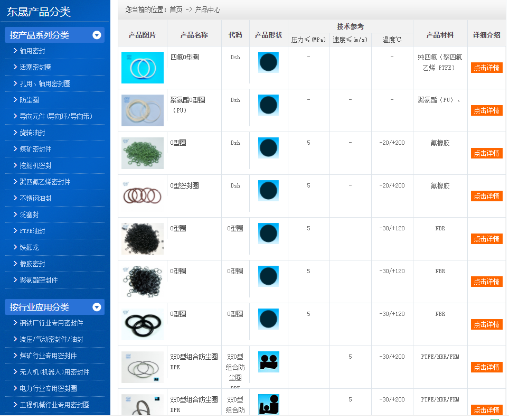Viewport: 509px width, 420px height.
Task: Collapse the 按产品系列分类 section
Action: 97,34
